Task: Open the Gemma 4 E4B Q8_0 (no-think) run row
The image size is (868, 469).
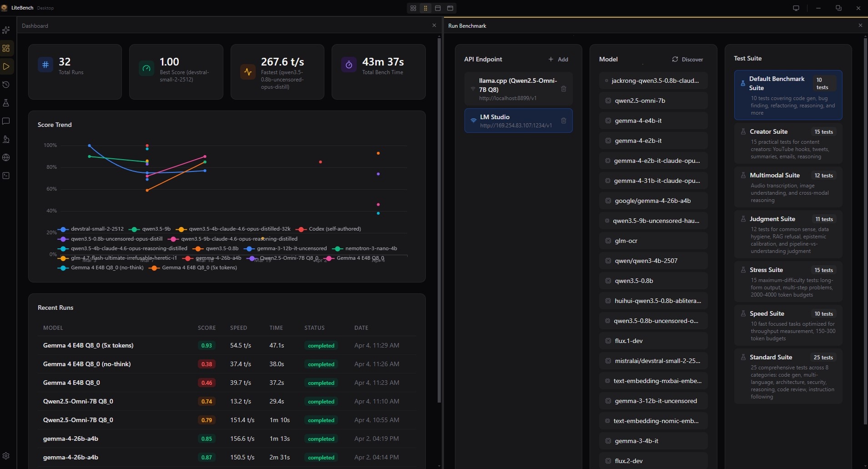Action: click(227, 364)
